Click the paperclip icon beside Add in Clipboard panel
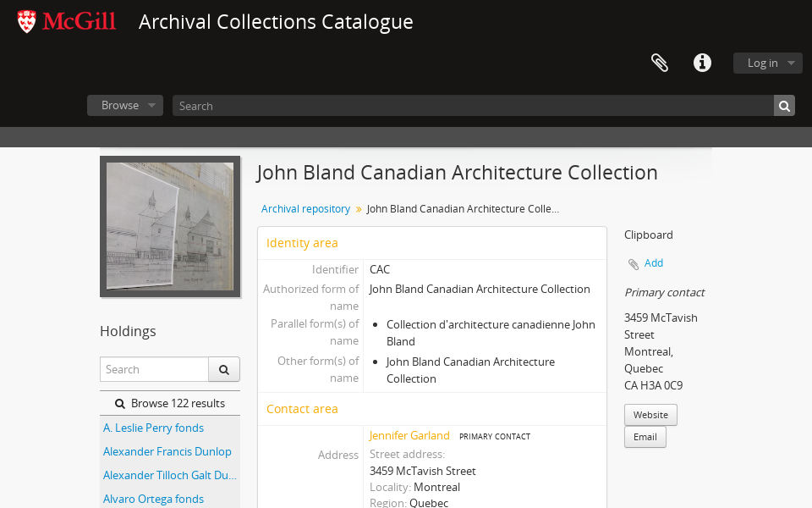The width and height of the screenshot is (812, 508). [x=634, y=263]
